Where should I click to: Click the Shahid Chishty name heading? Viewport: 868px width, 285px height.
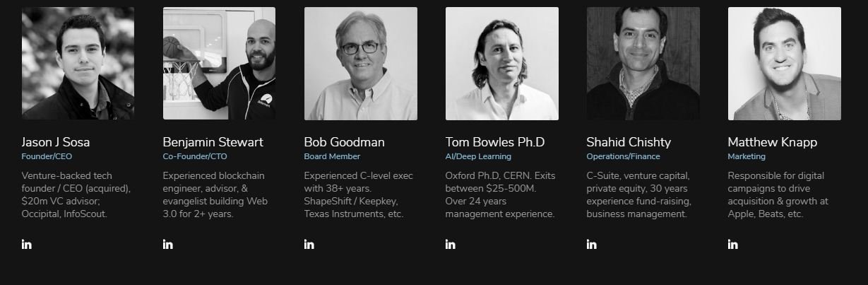click(629, 142)
